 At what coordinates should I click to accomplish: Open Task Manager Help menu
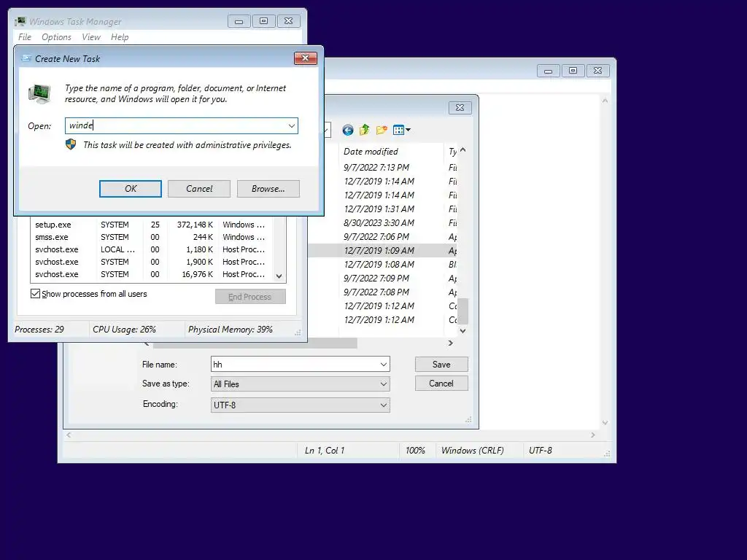click(120, 37)
